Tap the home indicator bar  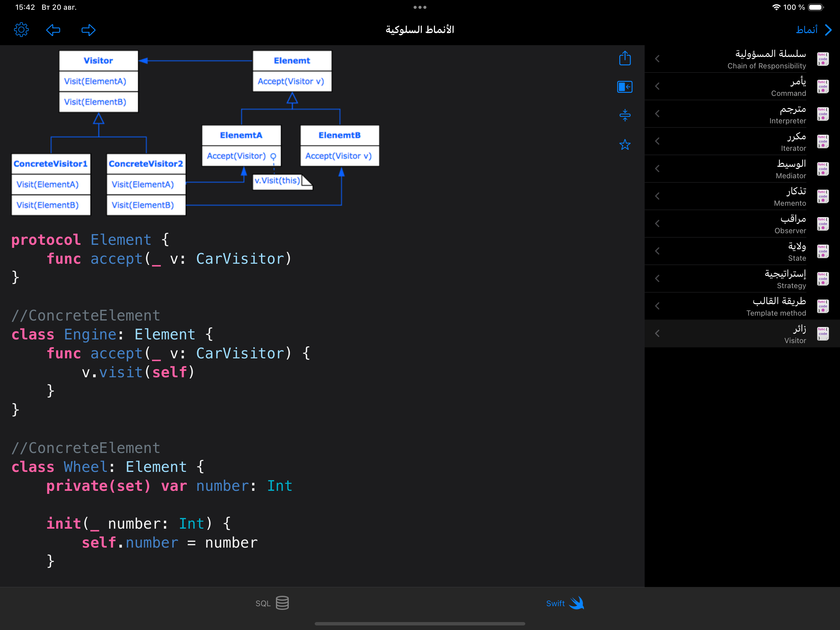[420, 624]
